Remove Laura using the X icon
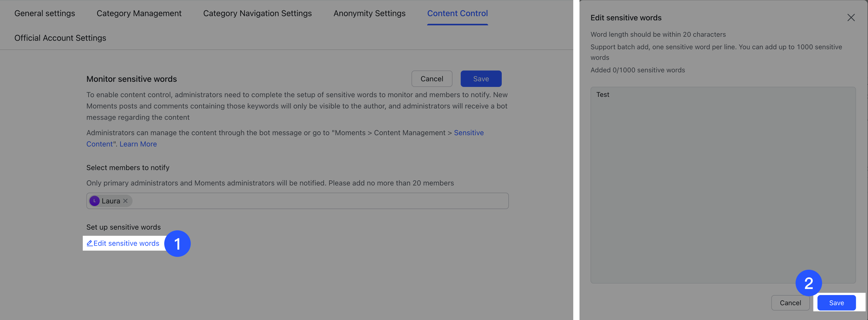Screen dimensions: 868x320 pos(125,201)
